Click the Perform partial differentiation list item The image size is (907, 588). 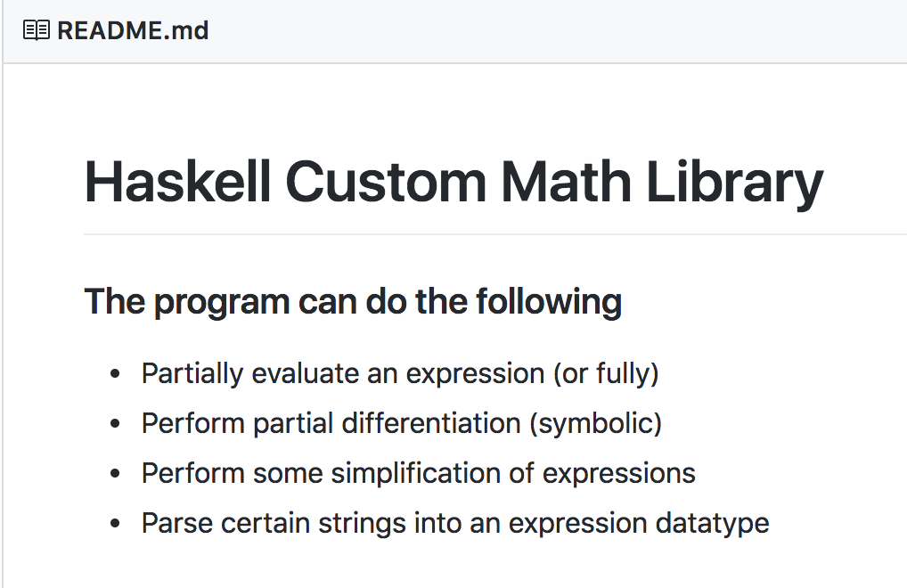(402, 424)
